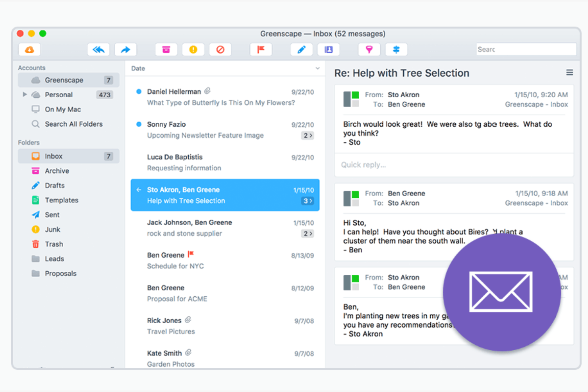This screenshot has height=392, width=588.
Task: Compose a new email with the pencil icon
Action: (301, 49)
